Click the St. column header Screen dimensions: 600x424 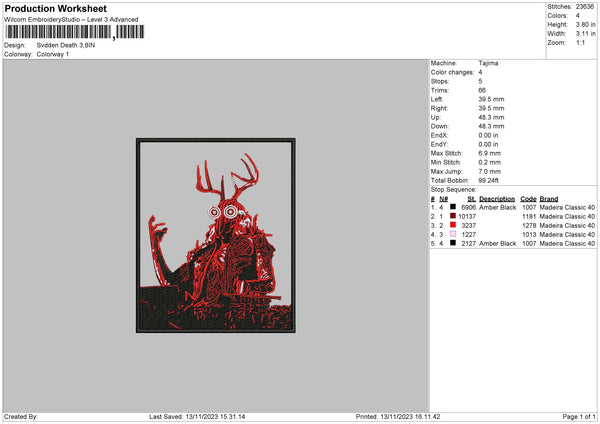470,198
